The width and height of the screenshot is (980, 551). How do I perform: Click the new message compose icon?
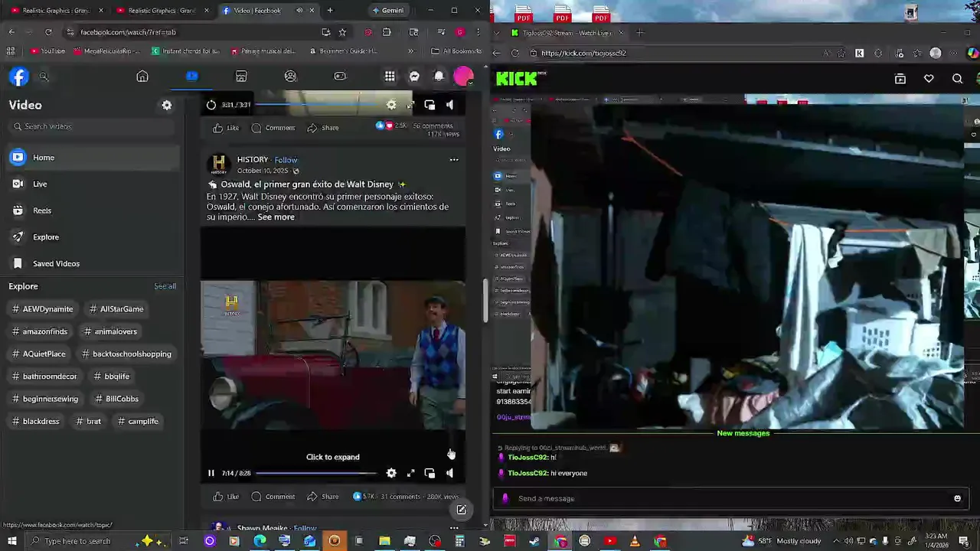click(462, 510)
